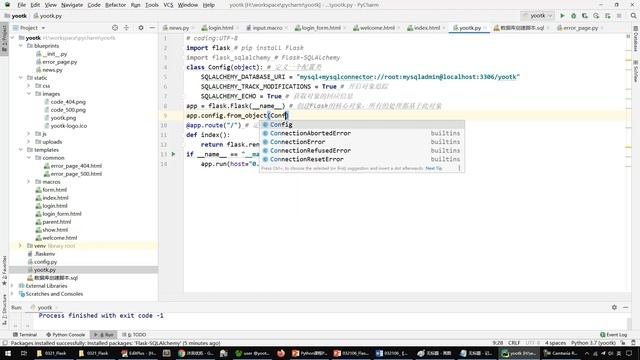Click the locate/scroll-from-source icon in Project panel
640x360 pixels.
pos(115,28)
